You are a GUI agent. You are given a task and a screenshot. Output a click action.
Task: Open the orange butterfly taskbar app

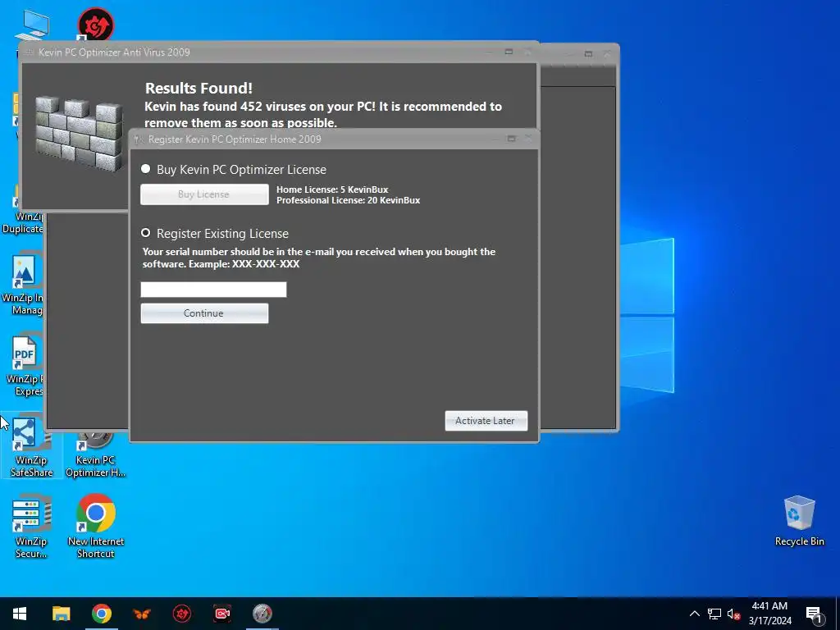pos(142,614)
